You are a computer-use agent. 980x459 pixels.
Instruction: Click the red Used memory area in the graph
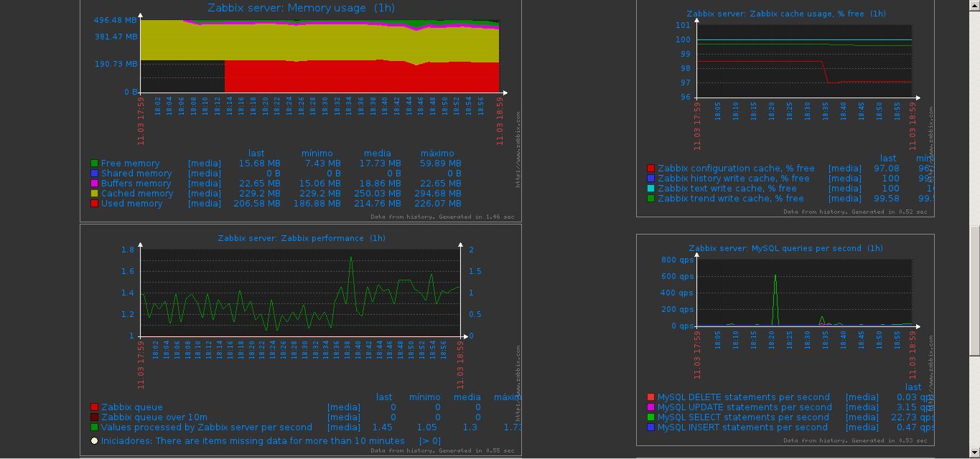coord(359,77)
